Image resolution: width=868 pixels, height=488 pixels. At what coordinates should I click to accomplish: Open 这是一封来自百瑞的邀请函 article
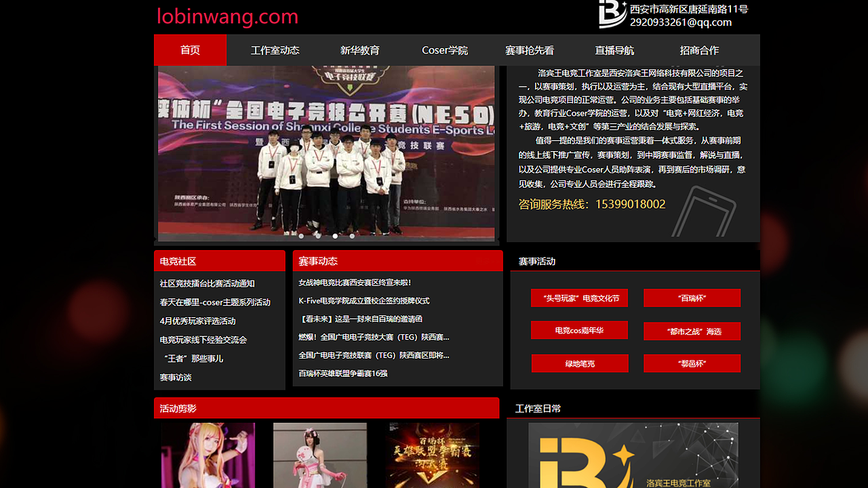[x=361, y=319]
